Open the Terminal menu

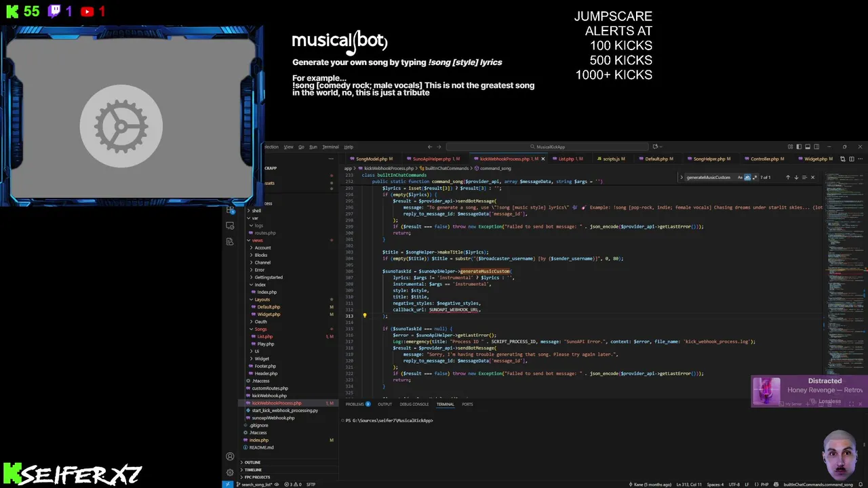[x=330, y=146]
